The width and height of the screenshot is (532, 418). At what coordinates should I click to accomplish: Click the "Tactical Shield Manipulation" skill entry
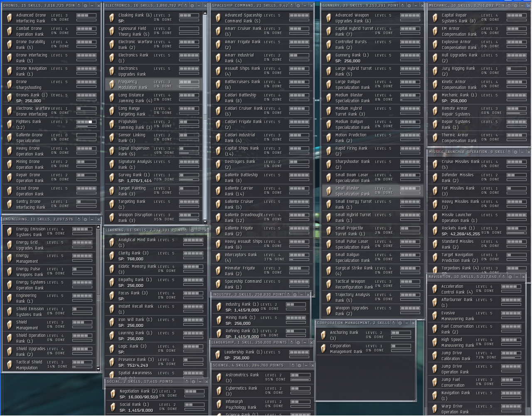(x=49, y=365)
